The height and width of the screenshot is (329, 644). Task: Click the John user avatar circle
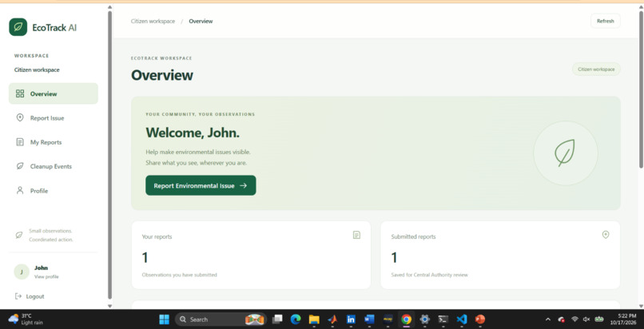tap(22, 272)
